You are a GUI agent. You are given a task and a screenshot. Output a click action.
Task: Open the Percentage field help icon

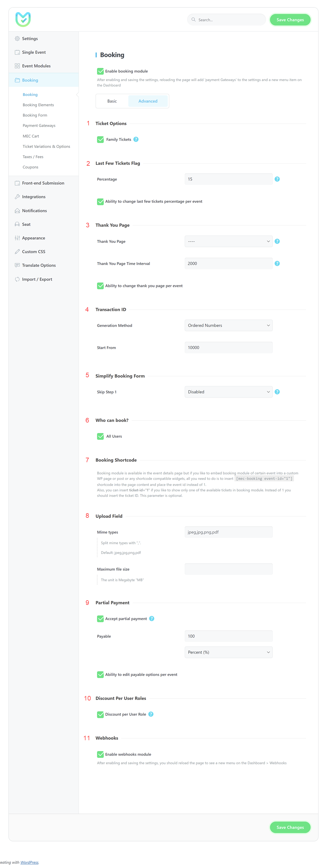tap(277, 179)
